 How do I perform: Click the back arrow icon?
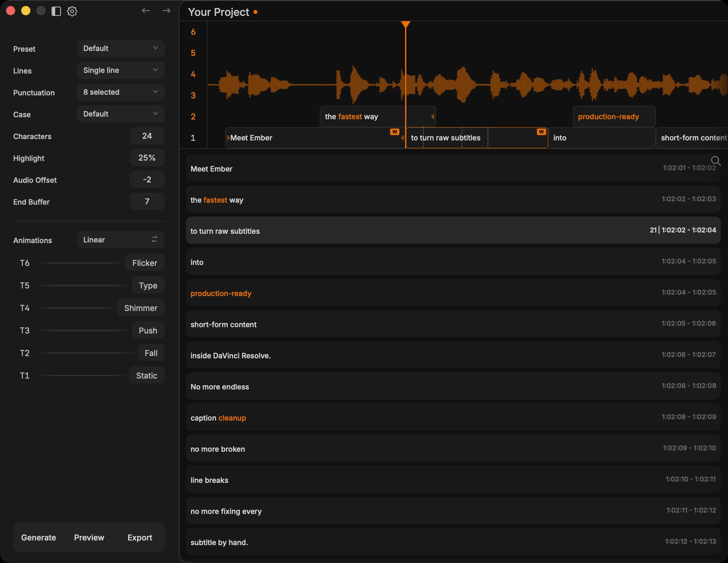pos(146,11)
